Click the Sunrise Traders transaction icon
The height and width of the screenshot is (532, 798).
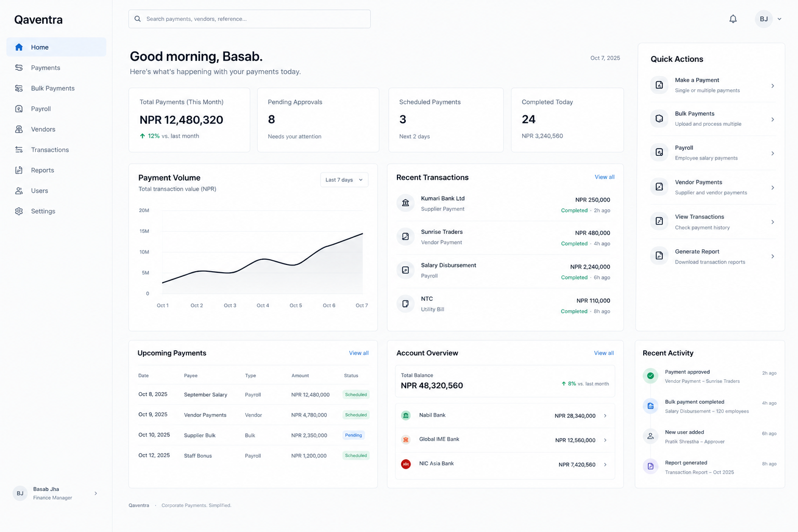[406, 237]
